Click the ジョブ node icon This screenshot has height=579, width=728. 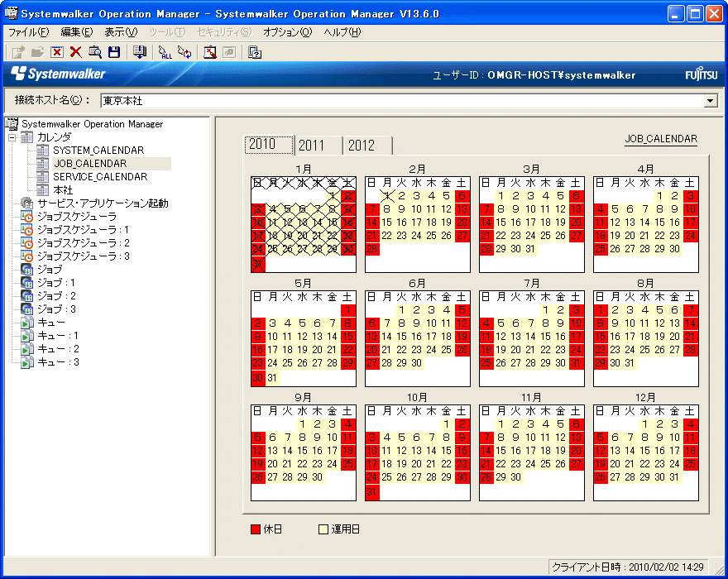click(27, 270)
